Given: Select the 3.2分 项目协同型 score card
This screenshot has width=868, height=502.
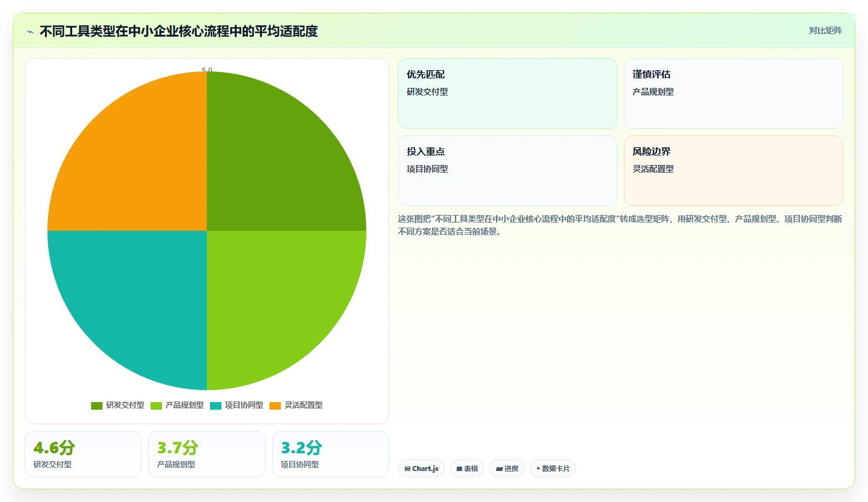Looking at the screenshot, I should coord(330,454).
